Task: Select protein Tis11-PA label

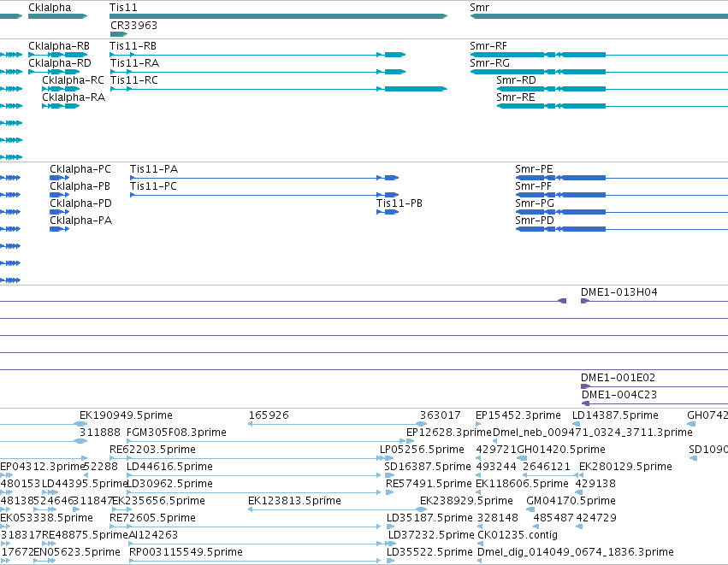Action: point(154,169)
